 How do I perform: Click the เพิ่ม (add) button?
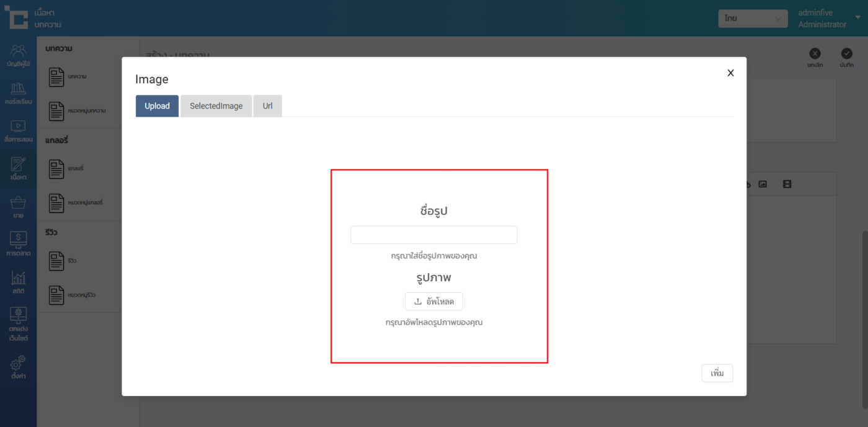717,374
